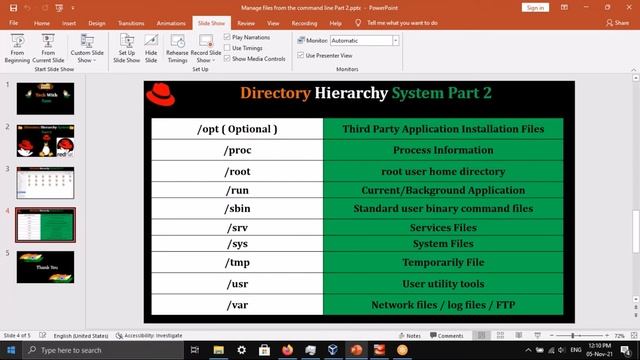Click the /sbin table cell
This screenshot has height=360, width=640.
click(237, 209)
